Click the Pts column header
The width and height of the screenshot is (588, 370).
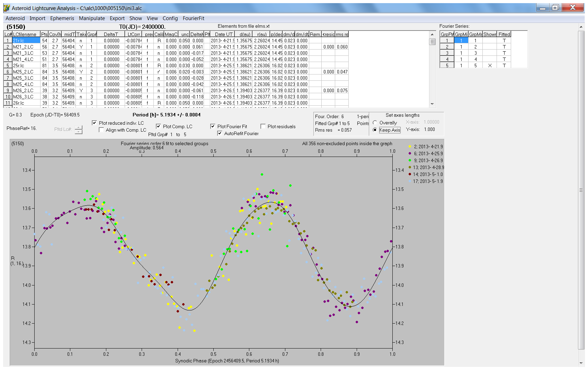(44, 34)
